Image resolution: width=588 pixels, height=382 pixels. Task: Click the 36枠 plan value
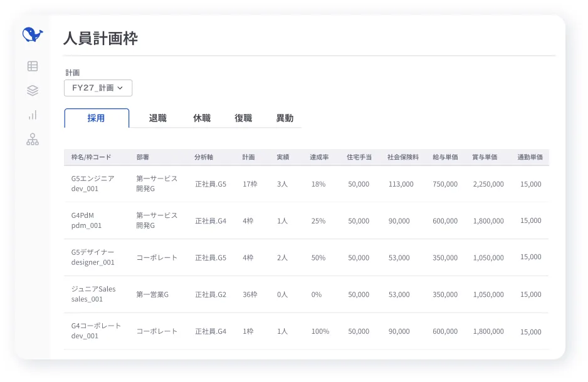[249, 295]
